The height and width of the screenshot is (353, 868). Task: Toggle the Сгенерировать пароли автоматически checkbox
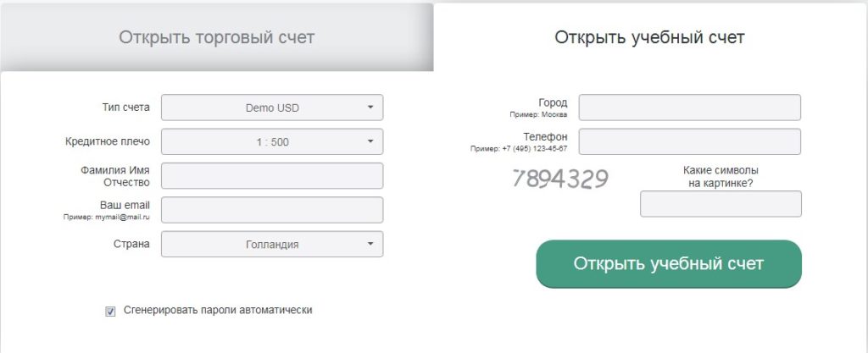click(x=110, y=312)
